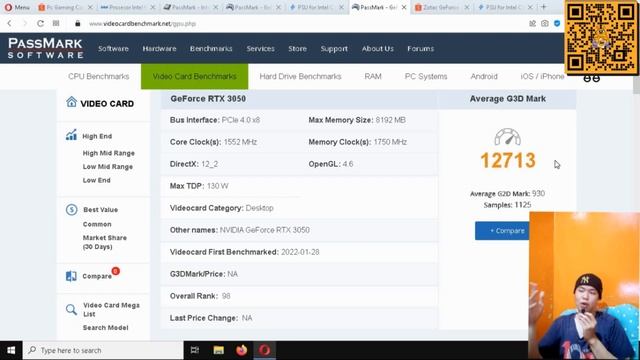Viewport: 640px width, 360px height.
Task: Go back with browser back arrow
Action: click(x=9, y=24)
